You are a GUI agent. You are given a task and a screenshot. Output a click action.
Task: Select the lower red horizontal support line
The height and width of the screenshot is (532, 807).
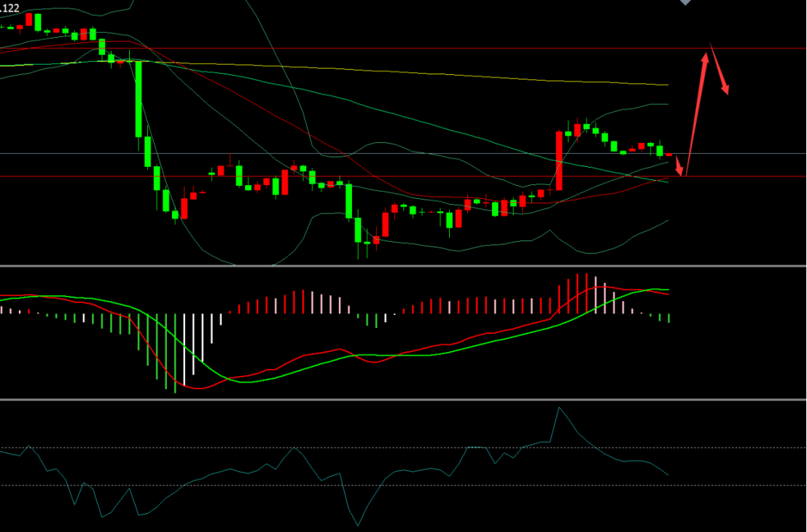404,176
